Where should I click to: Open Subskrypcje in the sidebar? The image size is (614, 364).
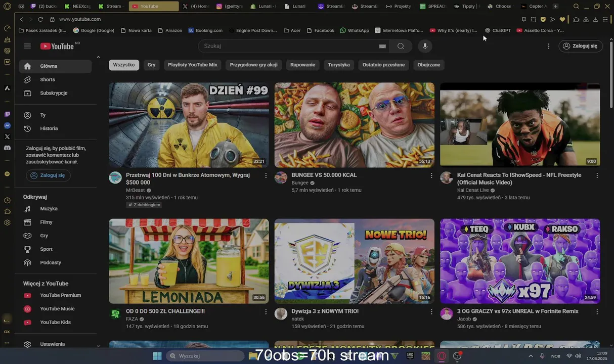[55, 93]
